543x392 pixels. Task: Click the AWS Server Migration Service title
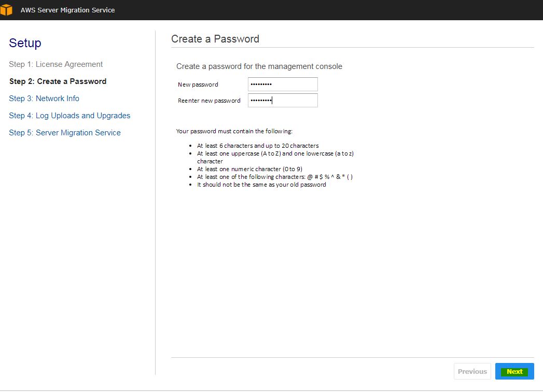pos(67,10)
